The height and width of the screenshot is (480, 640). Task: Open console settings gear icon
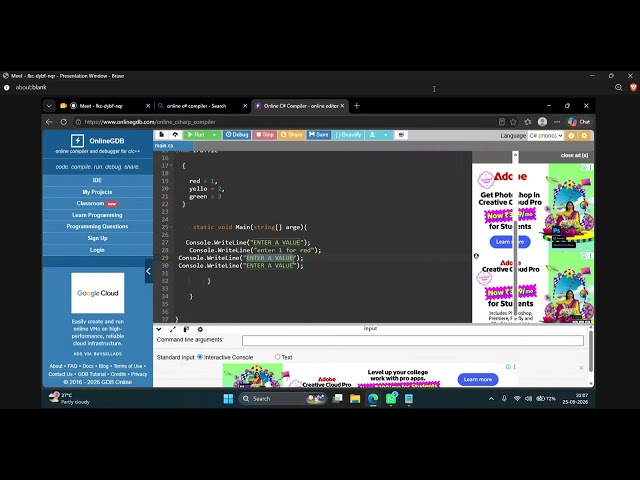coord(200,329)
